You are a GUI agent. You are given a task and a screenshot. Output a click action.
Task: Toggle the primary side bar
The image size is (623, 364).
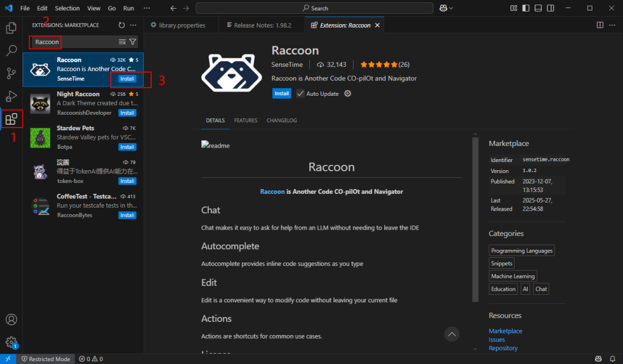click(x=526, y=8)
